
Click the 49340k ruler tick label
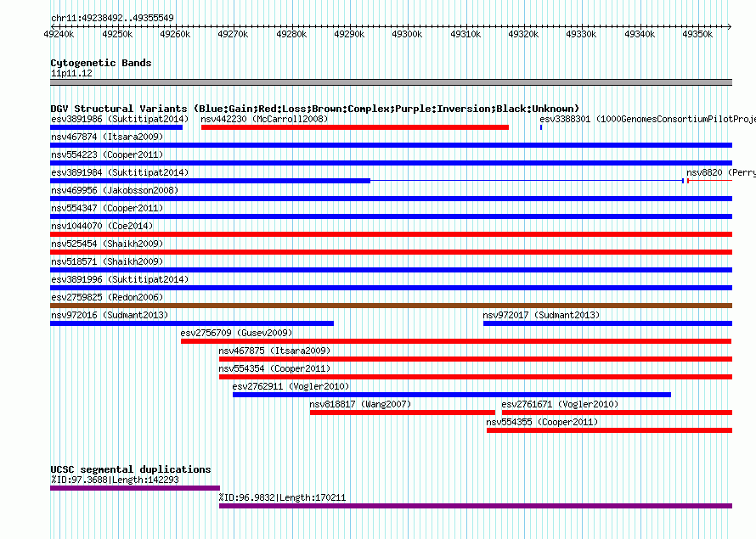pyautogui.click(x=640, y=34)
